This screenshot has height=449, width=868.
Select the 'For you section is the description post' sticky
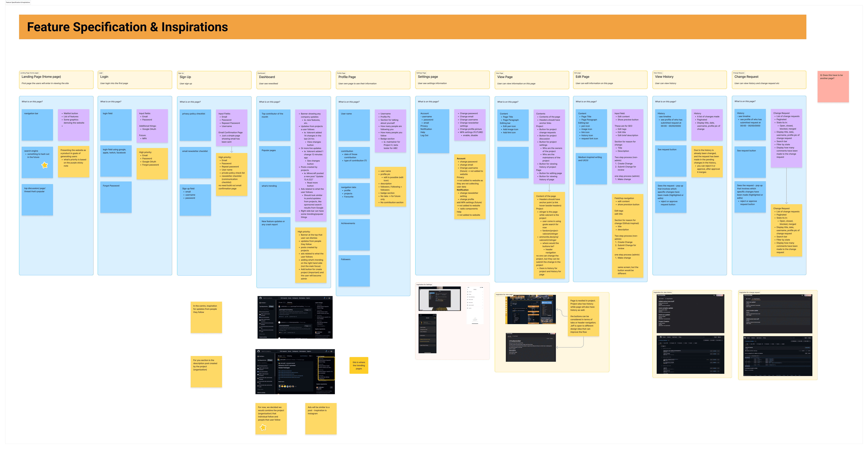coord(206,372)
